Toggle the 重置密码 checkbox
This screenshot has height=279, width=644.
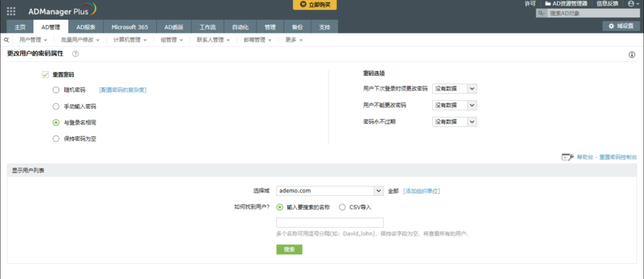pos(45,75)
